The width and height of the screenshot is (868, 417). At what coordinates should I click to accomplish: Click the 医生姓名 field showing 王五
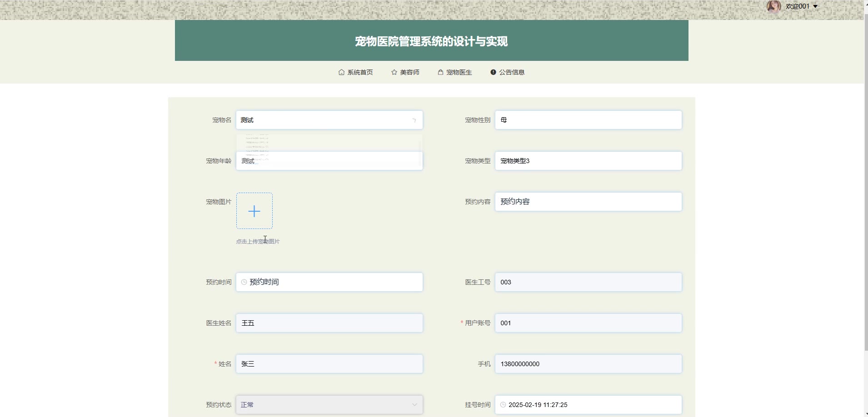[x=329, y=323]
